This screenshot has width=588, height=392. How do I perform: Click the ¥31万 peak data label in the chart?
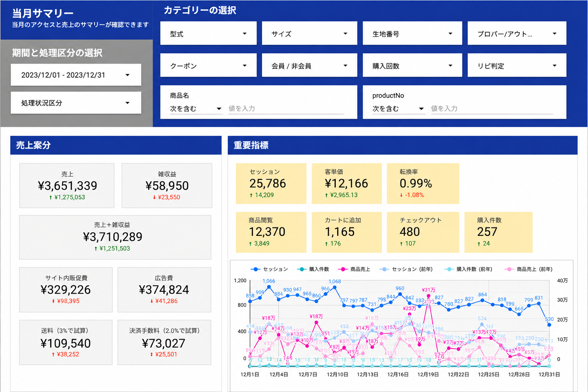click(428, 290)
